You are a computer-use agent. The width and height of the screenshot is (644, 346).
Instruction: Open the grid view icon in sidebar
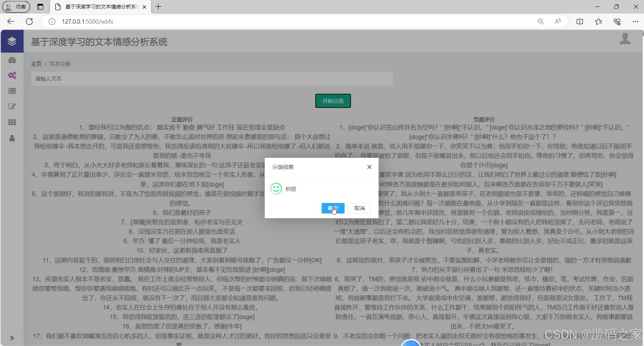point(12,122)
